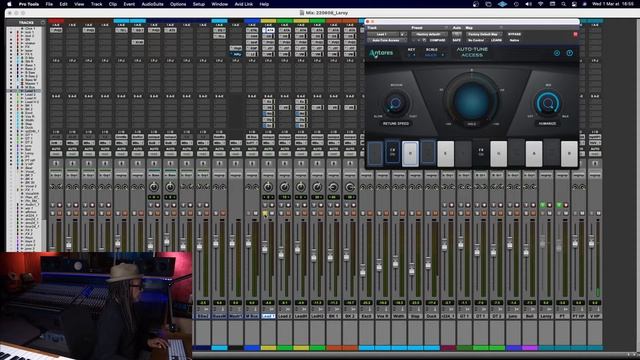Toggle the Hold button under the pitch display
Viewport: 640px width, 360px height.
tap(471, 124)
